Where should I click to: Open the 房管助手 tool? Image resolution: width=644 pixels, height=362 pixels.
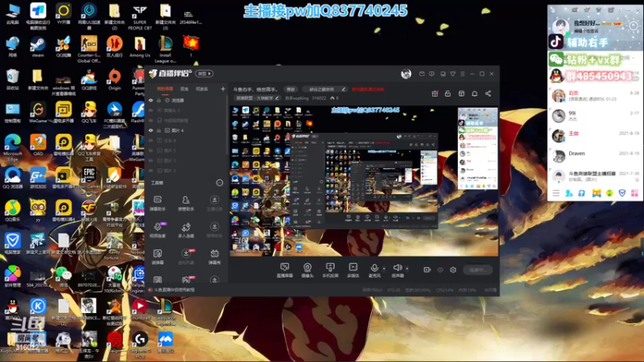tap(186, 204)
